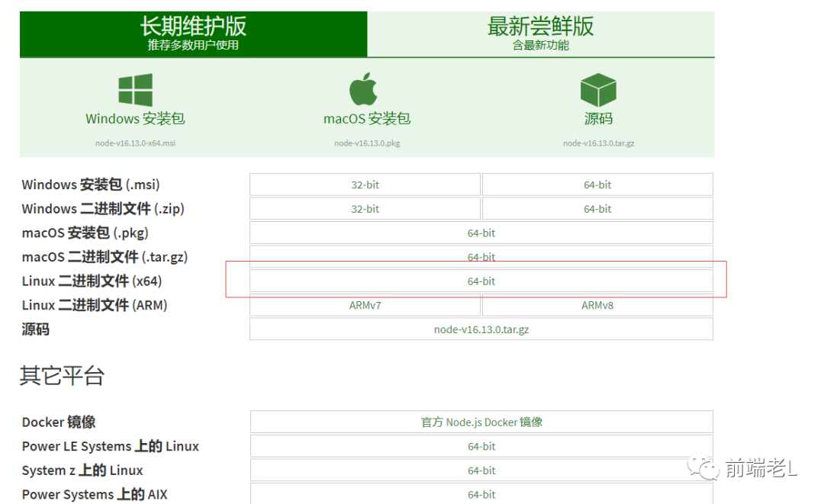The image size is (824, 504).
Task: Download ARMv8 Linux binary
Action: [597, 306]
